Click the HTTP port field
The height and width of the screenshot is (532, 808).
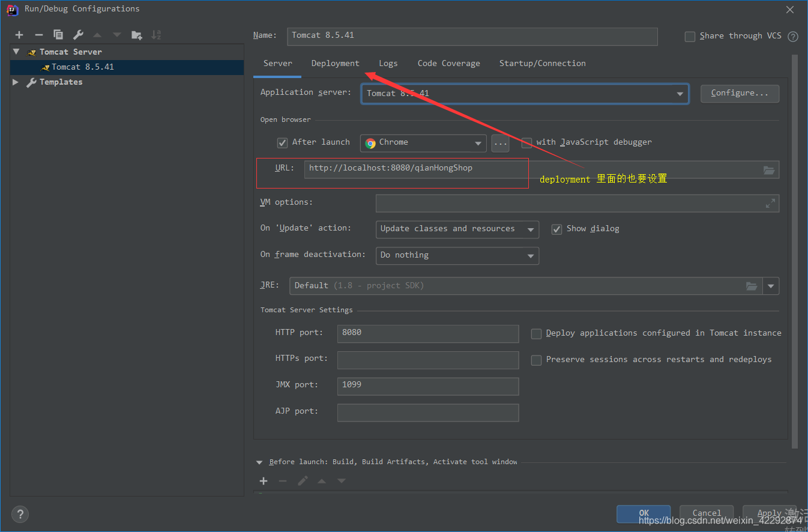428,334
